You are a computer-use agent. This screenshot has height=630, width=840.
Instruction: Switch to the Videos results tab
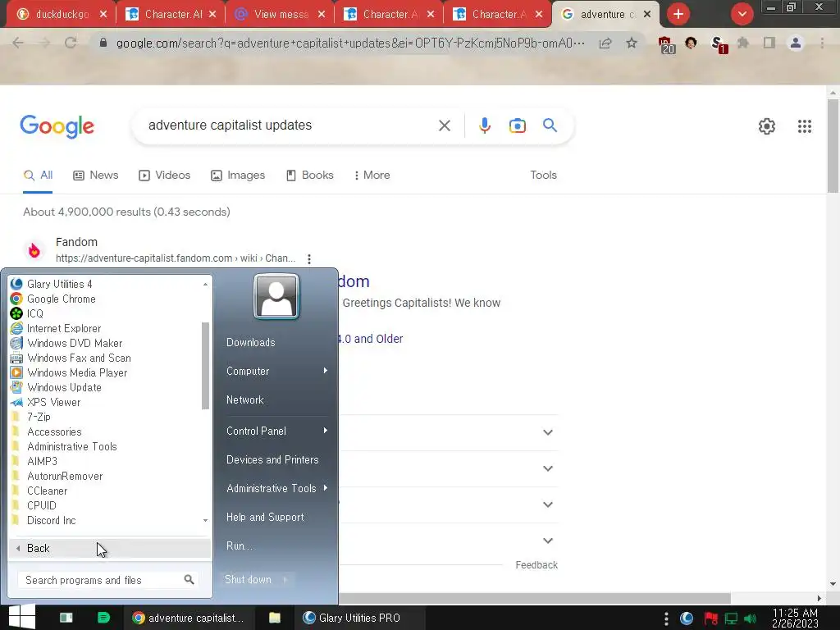164,176
